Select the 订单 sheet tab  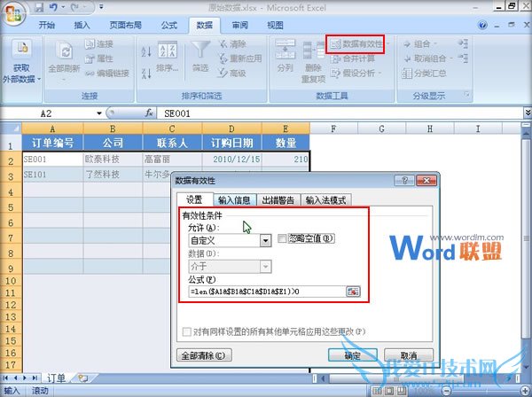[56, 378]
